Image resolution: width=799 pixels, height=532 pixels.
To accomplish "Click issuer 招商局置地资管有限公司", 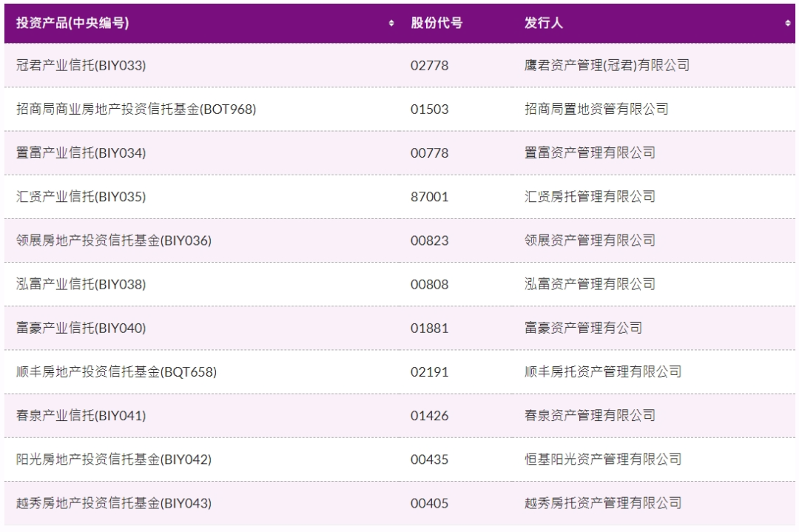I will (x=597, y=109).
